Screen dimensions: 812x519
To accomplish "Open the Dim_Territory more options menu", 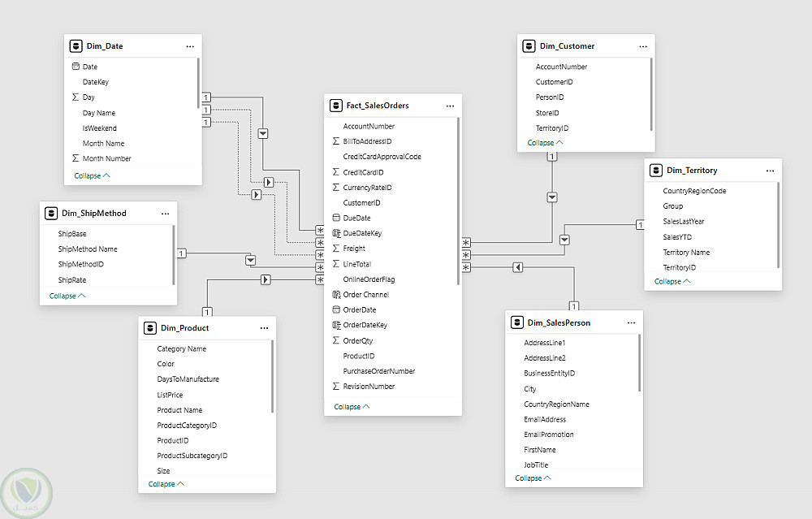I will coord(770,171).
